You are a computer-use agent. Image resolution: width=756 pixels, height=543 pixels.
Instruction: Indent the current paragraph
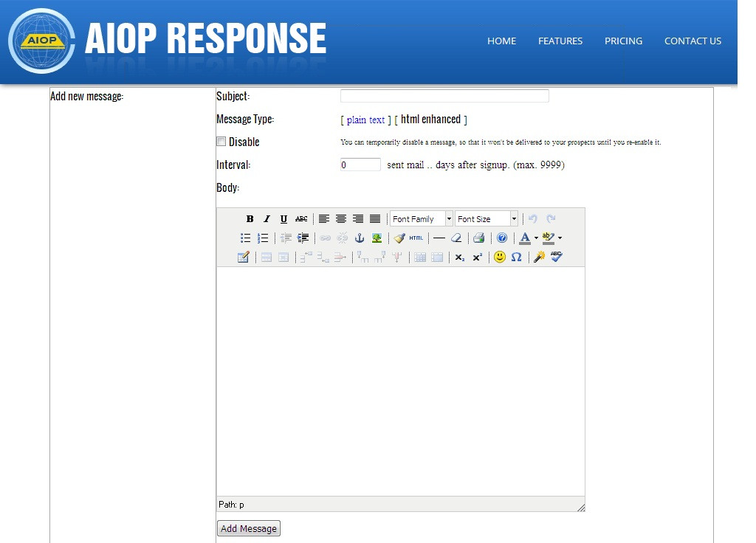pos(303,238)
